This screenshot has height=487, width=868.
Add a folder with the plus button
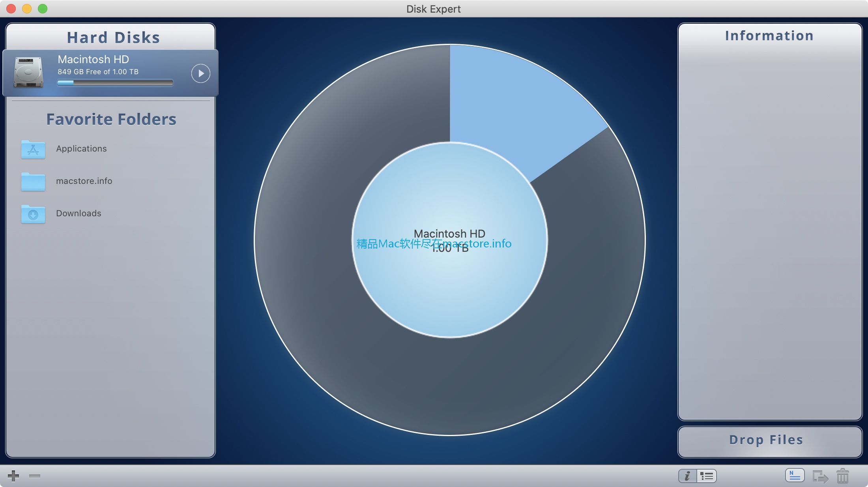tap(13, 476)
